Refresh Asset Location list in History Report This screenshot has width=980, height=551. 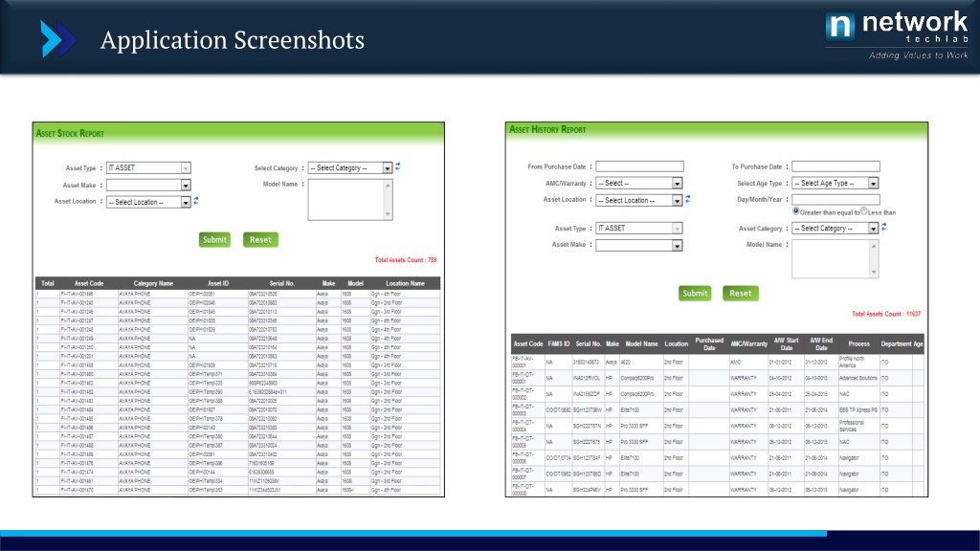688,200
